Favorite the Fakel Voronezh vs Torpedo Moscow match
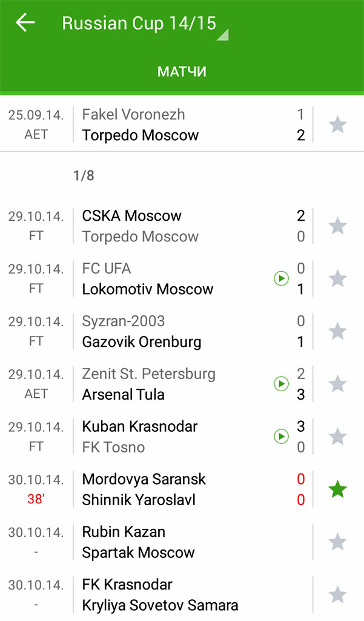Screen dimensions: 364x621 point(337,125)
